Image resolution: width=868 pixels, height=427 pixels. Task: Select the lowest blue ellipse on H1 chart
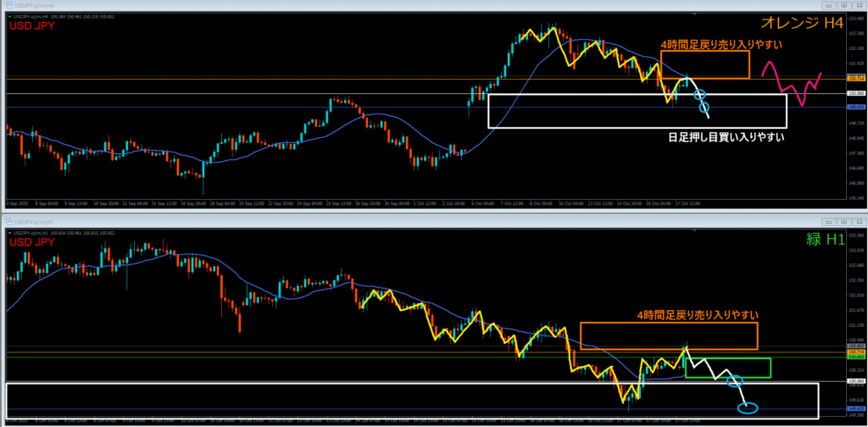748,408
